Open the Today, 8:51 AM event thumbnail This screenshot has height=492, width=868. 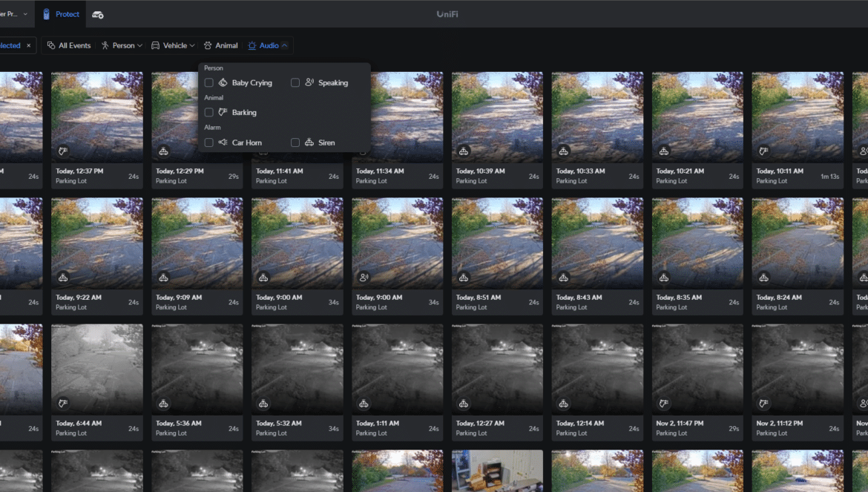(x=497, y=243)
